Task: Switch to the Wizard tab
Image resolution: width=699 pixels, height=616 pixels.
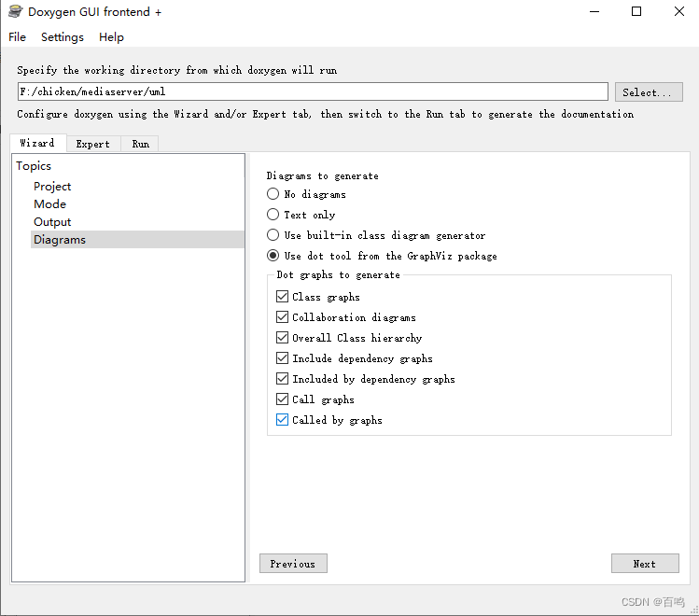Action: coord(38,143)
